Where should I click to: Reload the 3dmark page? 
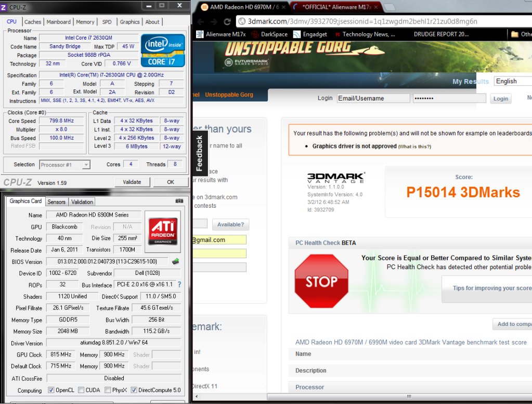point(227,22)
